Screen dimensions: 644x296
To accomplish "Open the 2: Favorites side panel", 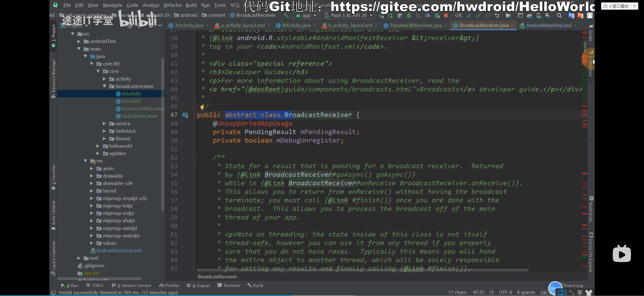I will click(53, 177).
